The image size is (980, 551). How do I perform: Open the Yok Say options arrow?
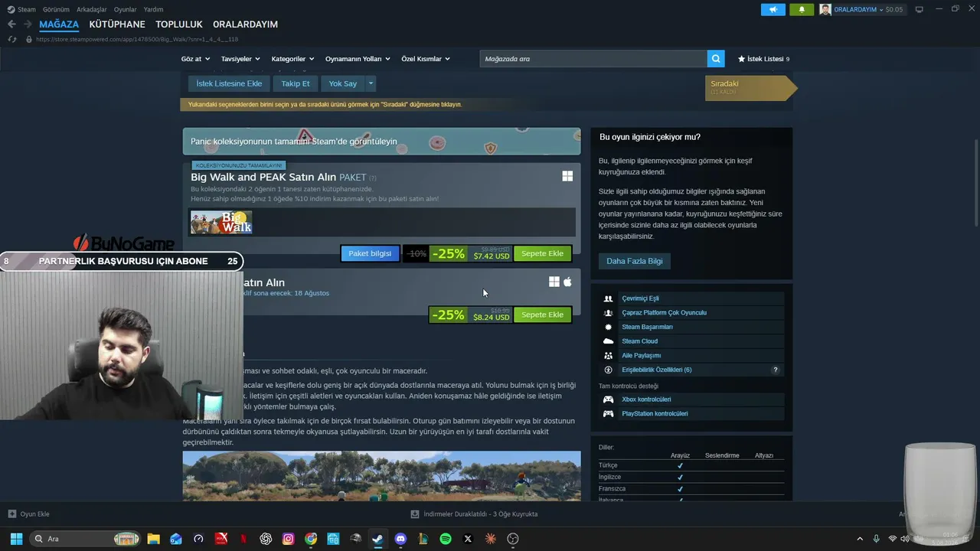tap(371, 83)
